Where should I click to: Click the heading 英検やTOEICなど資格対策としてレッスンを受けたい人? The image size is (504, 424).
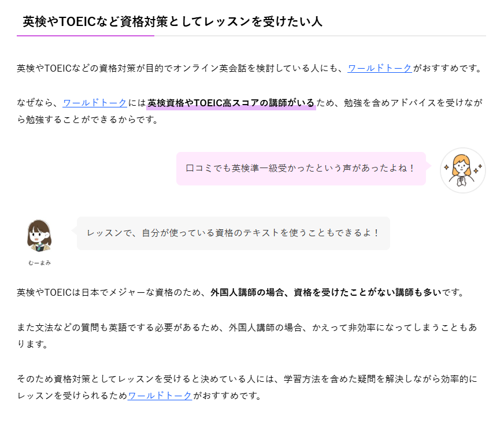[x=173, y=21]
